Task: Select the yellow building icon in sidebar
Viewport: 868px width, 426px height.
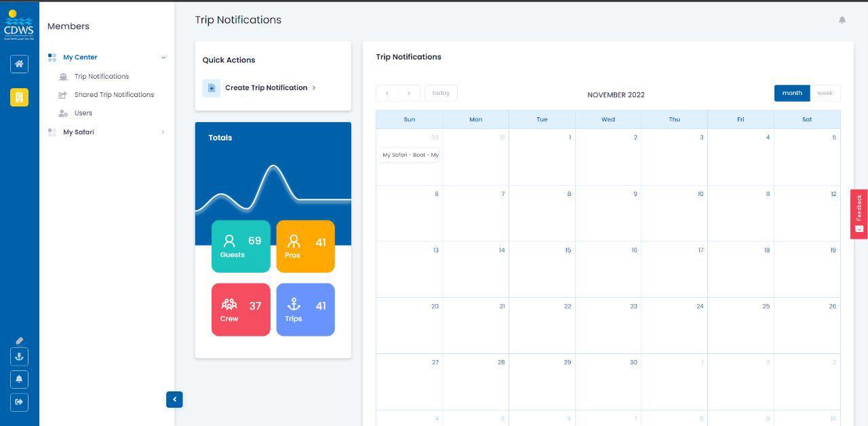Action: coord(19,98)
